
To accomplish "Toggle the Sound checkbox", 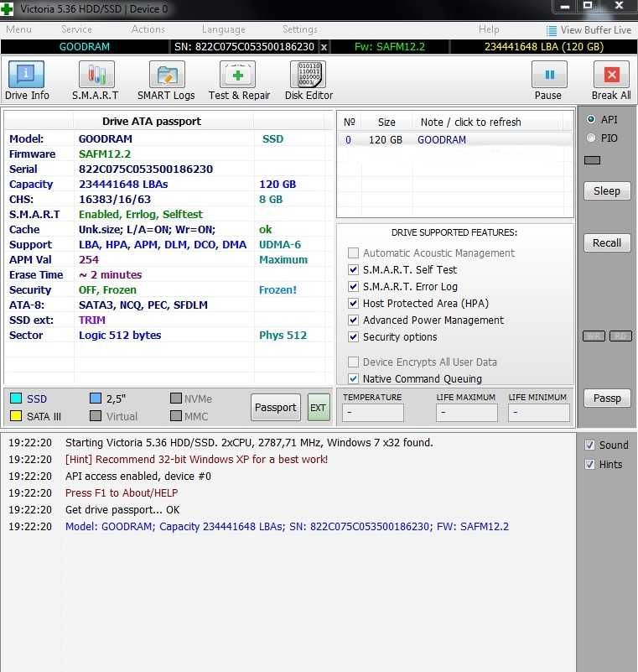I will click(589, 445).
